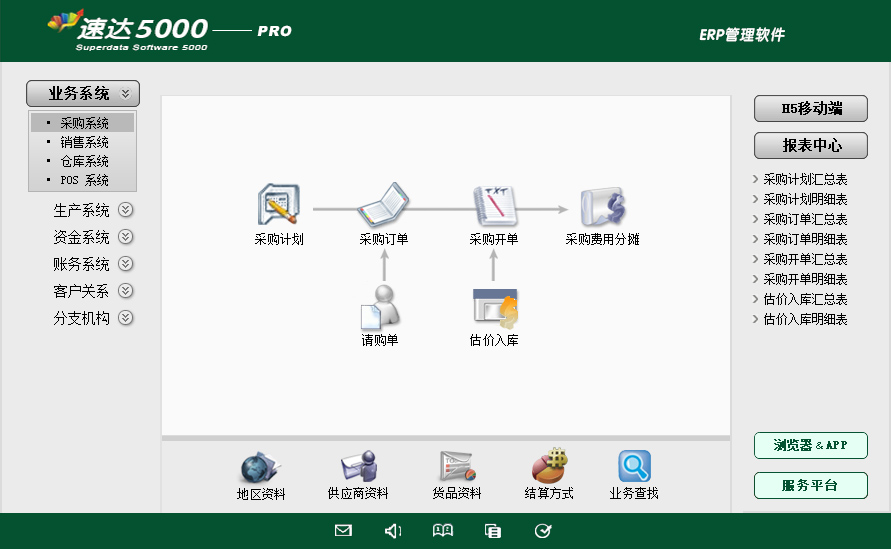Click the stacked documents icon in bottom bar
891x549 pixels.
coord(493,531)
